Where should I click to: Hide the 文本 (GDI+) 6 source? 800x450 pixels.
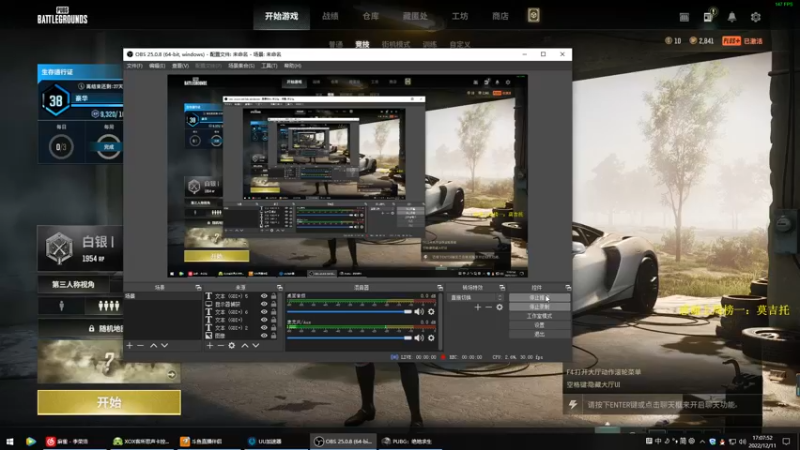coord(264,312)
